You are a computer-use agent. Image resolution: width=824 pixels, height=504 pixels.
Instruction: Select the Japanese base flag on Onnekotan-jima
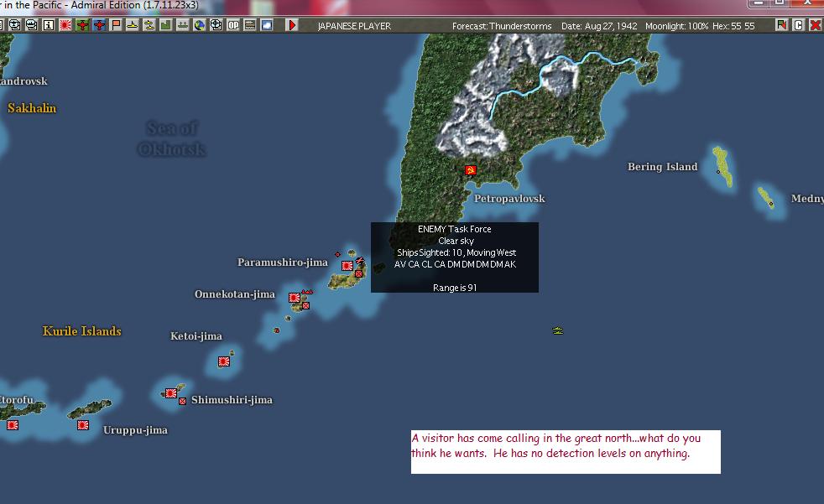point(295,298)
